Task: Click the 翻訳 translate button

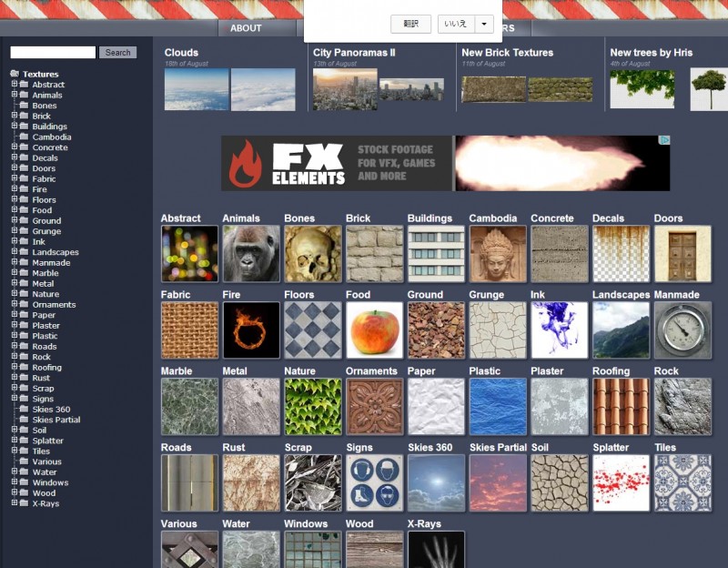Action: pos(409,24)
